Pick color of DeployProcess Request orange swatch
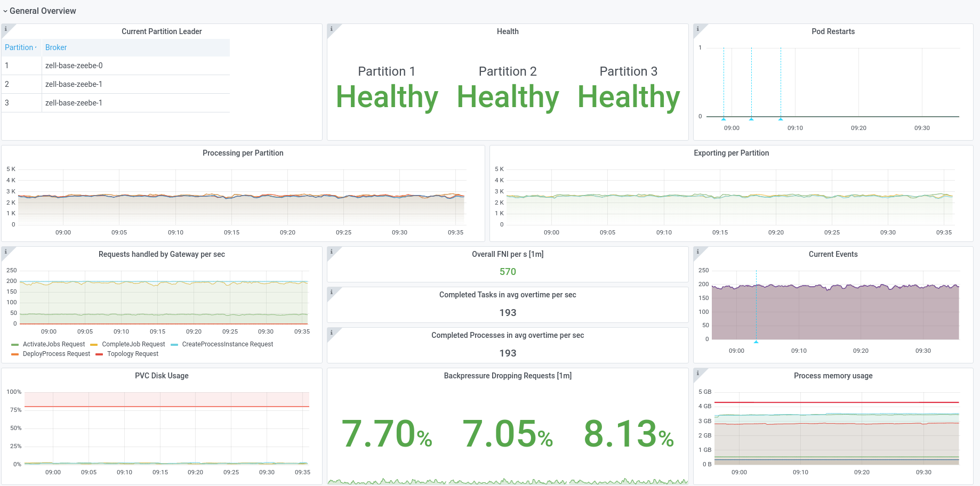 click(x=15, y=354)
